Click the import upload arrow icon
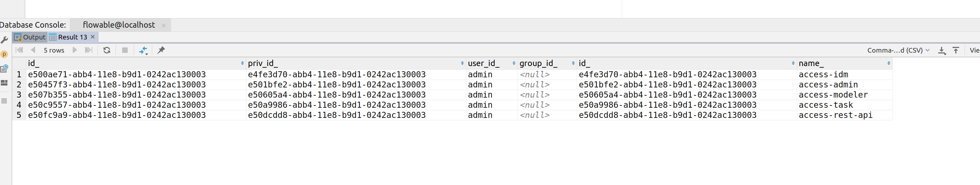Image resolution: width=980 pixels, height=185 pixels. pos(956,50)
